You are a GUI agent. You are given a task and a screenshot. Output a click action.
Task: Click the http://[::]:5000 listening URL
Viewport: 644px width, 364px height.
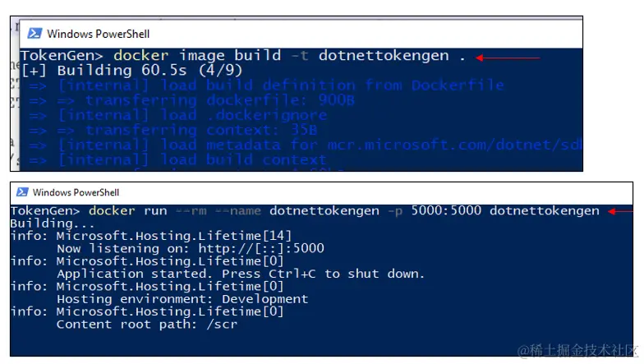point(261,248)
